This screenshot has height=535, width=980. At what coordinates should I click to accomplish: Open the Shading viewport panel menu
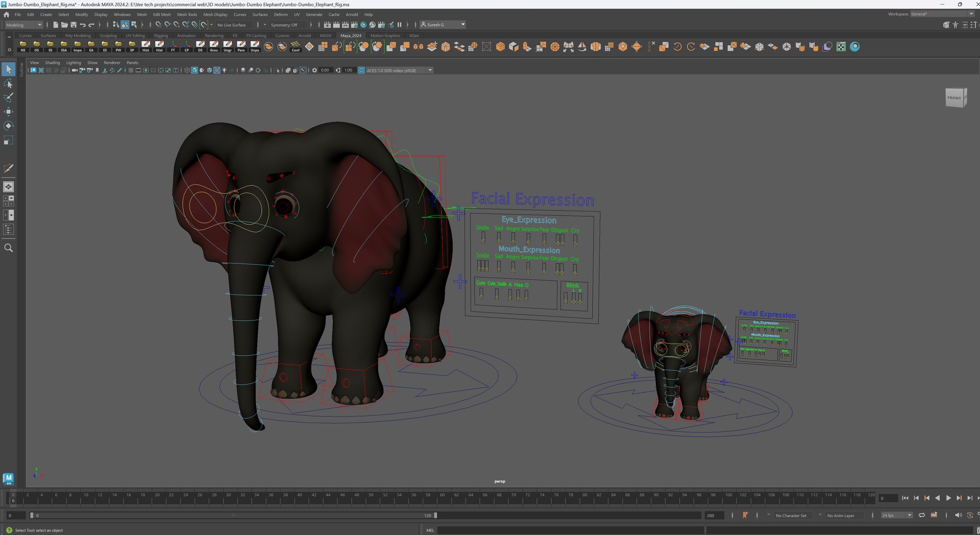point(53,63)
